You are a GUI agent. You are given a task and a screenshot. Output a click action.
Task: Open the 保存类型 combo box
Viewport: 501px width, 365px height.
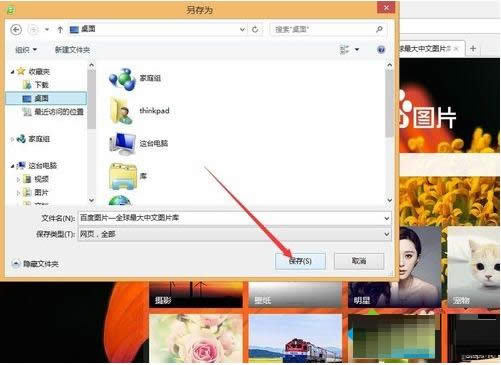click(x=234, y=234)
